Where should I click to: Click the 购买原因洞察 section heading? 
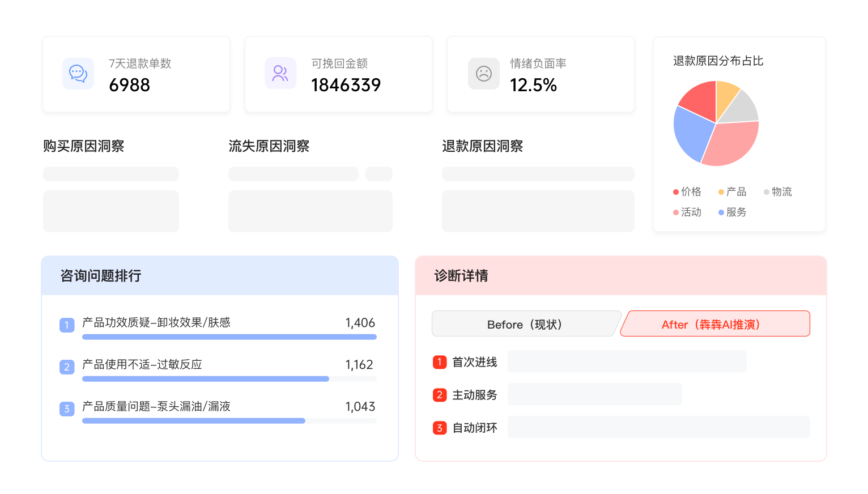[84, 146]
